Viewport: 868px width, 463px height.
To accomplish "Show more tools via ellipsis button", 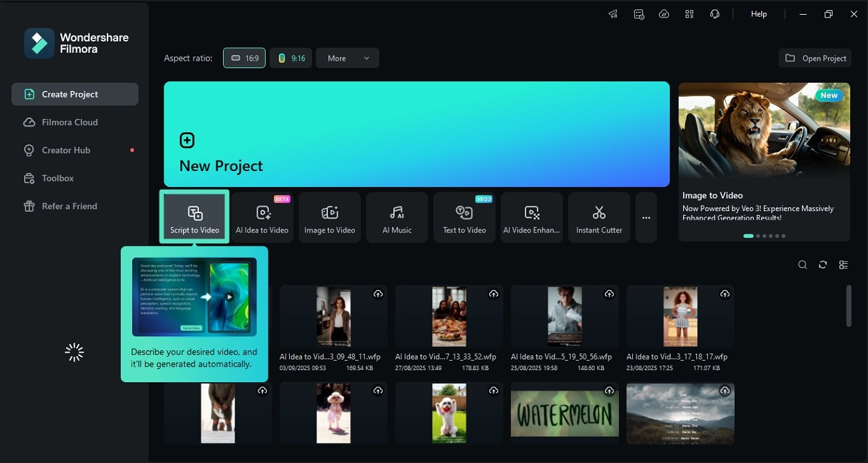I will click(646, 217).
